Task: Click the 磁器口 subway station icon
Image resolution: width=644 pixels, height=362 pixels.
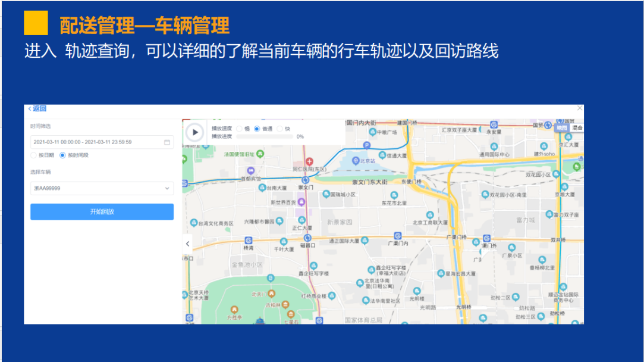Action: pyautogui.click(x=307, y=238)
